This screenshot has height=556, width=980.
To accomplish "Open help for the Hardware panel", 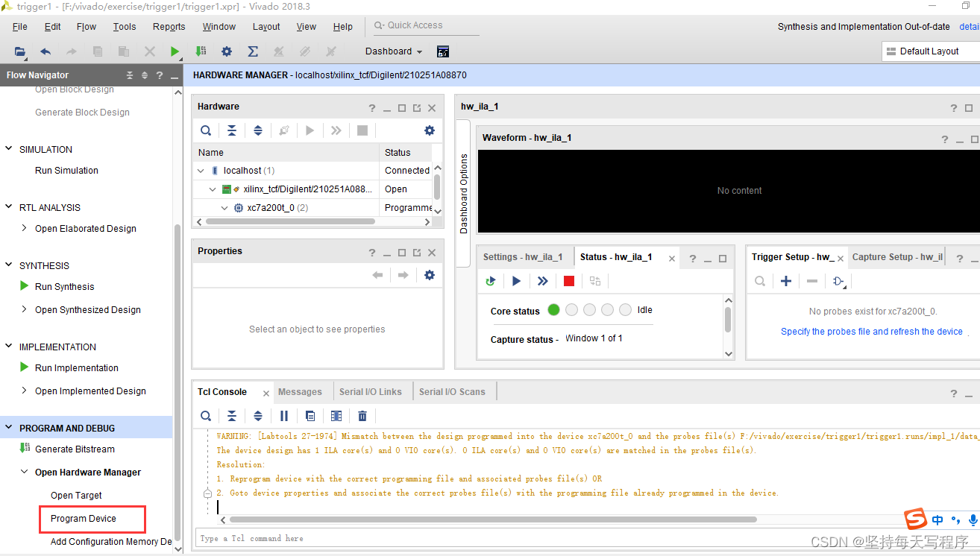I will [x=372, y=108].
